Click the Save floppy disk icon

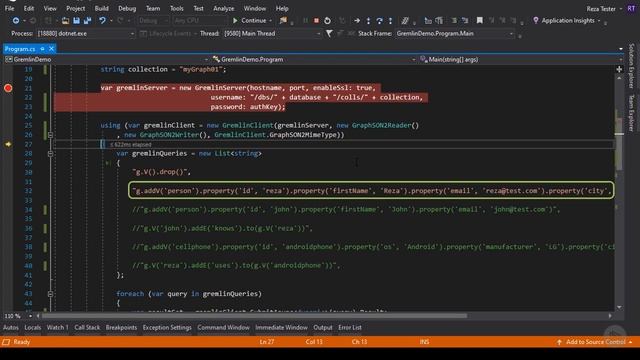76,20
